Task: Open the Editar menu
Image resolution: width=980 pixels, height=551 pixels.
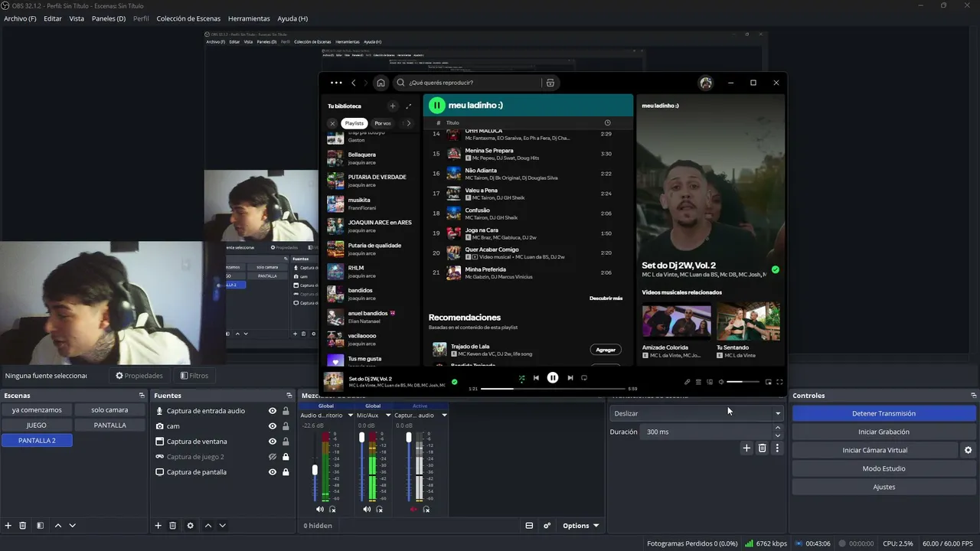Action: pos(53,18)
